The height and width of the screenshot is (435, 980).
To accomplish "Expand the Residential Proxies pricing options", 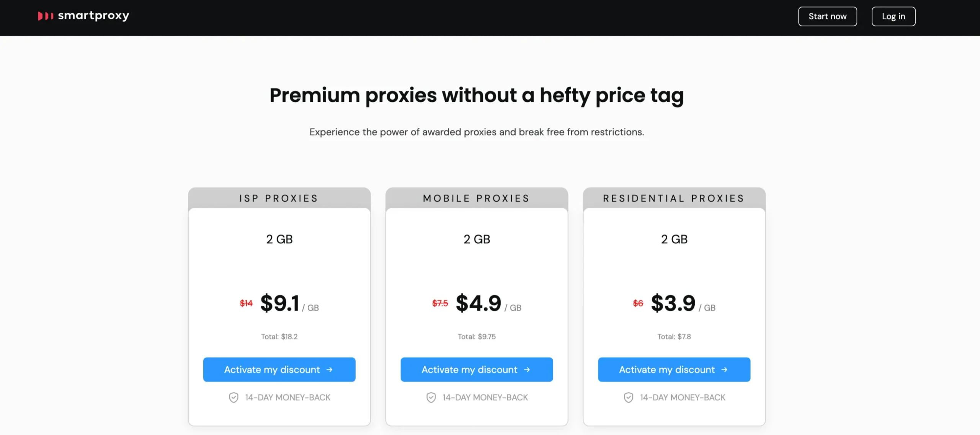I will 674,198.
